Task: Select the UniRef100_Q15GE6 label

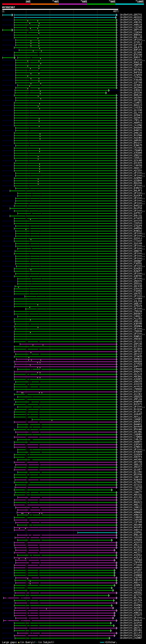Action: click(131, 85)
